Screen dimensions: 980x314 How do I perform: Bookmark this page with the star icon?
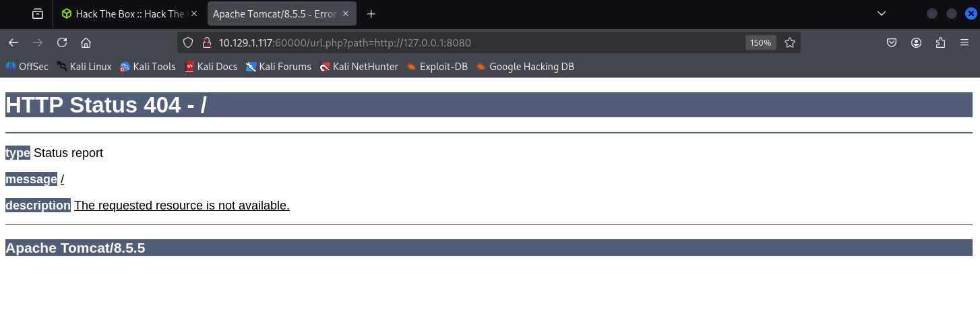click(790, 42)
